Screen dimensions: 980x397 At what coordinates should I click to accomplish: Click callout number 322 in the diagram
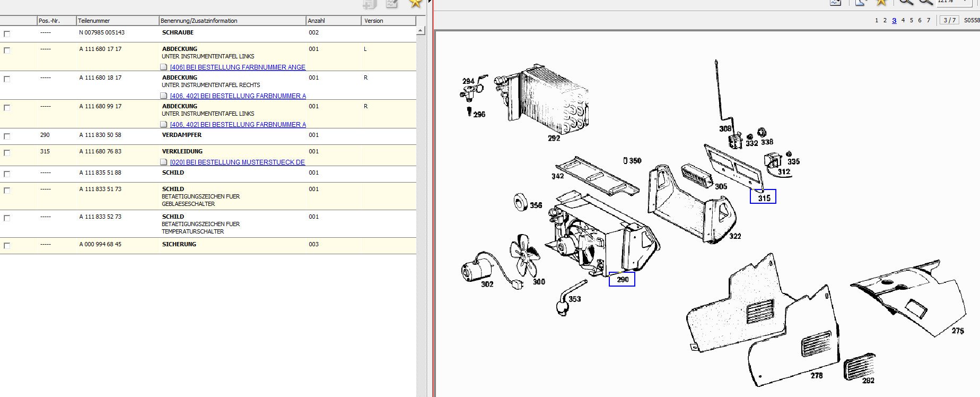pyautogui.click(x=735, y=236)
